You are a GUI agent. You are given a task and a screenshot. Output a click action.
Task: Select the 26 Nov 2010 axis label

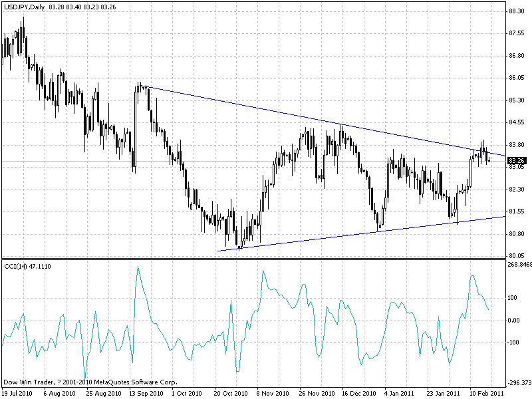(315, 392)
